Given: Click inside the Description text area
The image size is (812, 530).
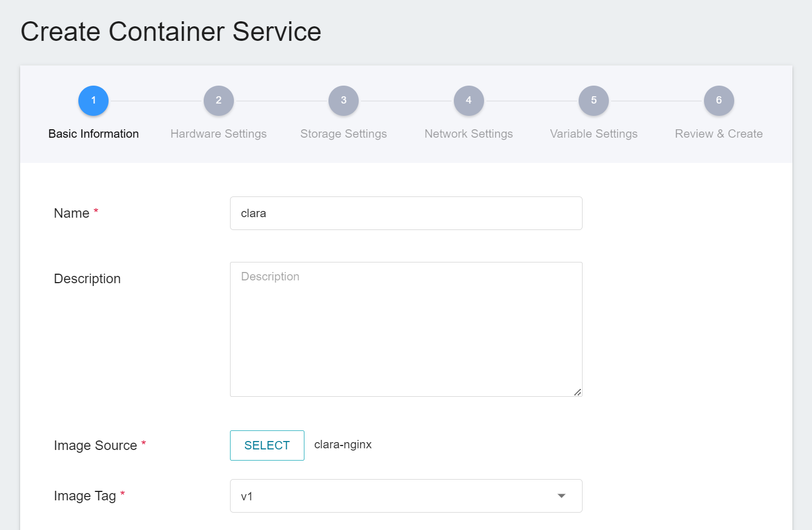Looking at the screenshot, I should tap(406, 329).
